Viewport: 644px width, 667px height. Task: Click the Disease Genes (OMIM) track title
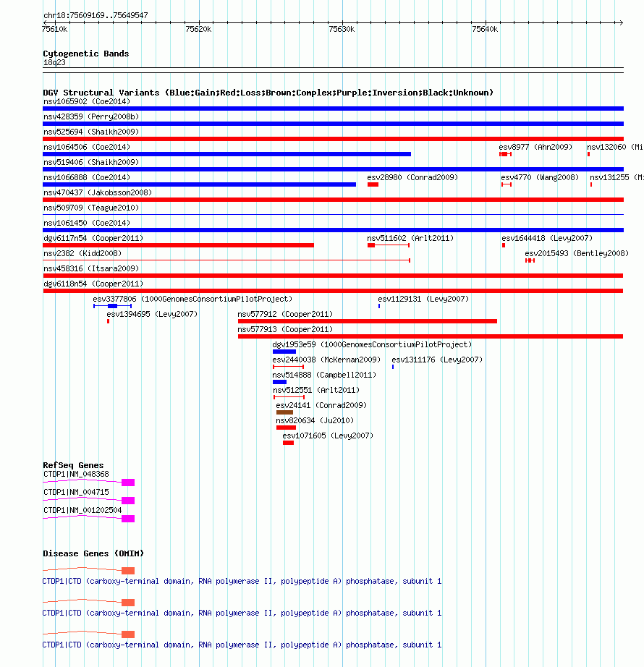pos(93,554)
